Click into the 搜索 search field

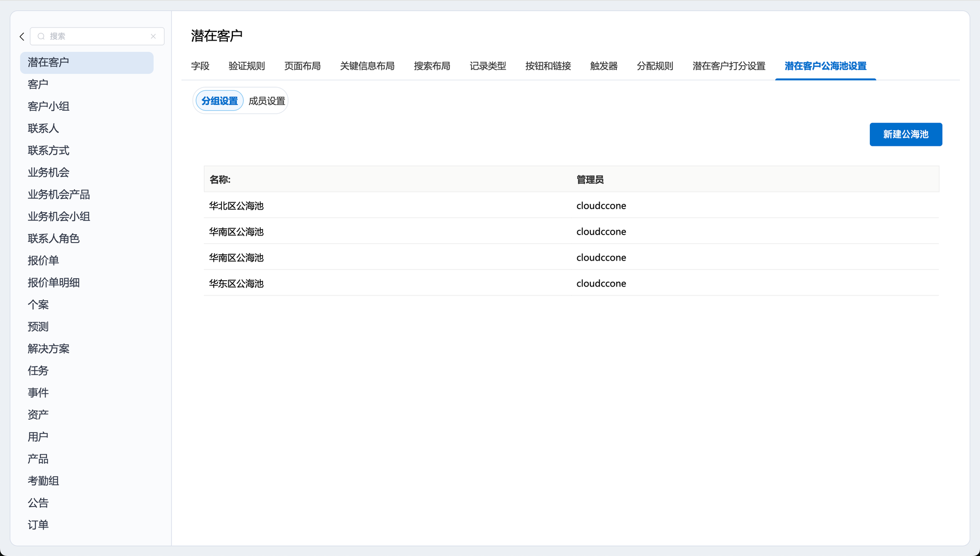(x=98, y=37)
